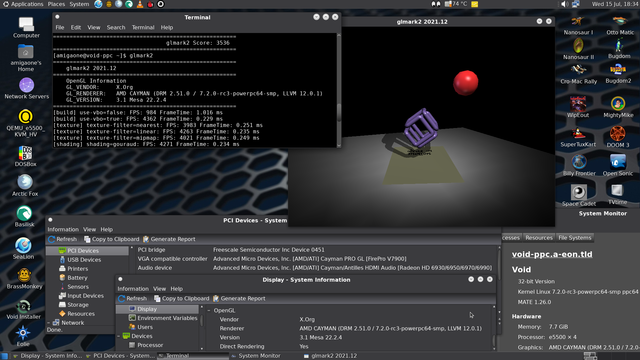Screen dimensions: 640x360
Task: Switch to Resources tab in System Monitor
Action: 539,238
